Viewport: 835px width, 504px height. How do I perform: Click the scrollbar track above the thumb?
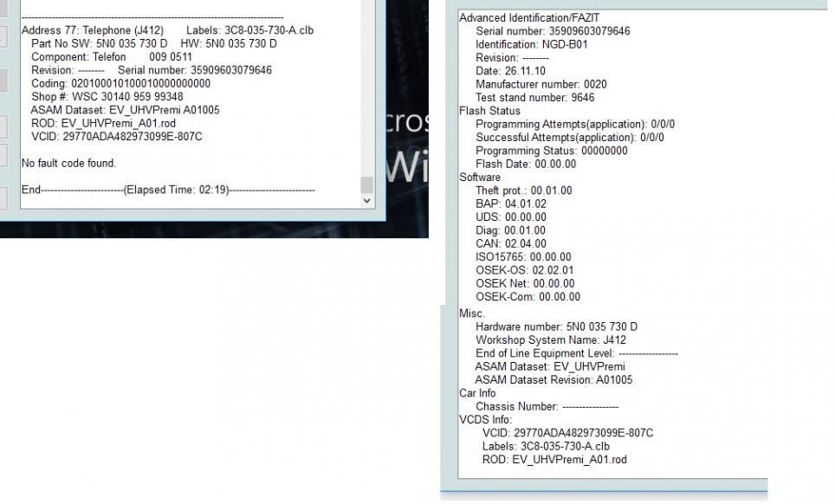click(x=366, y=87)
